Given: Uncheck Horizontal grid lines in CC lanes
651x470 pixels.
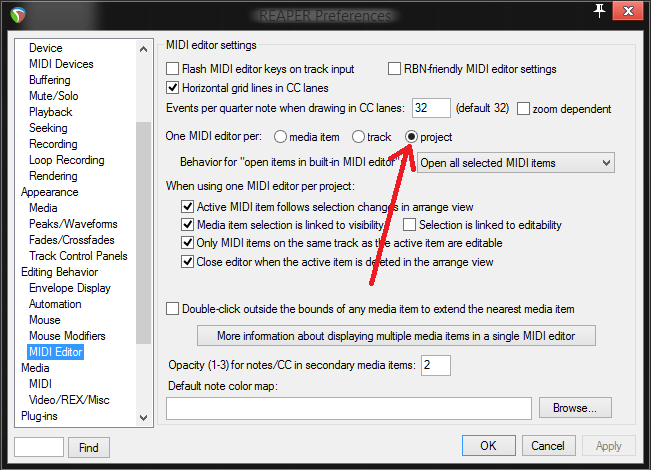Looking at the screenshot, I should tap(172, 88).
